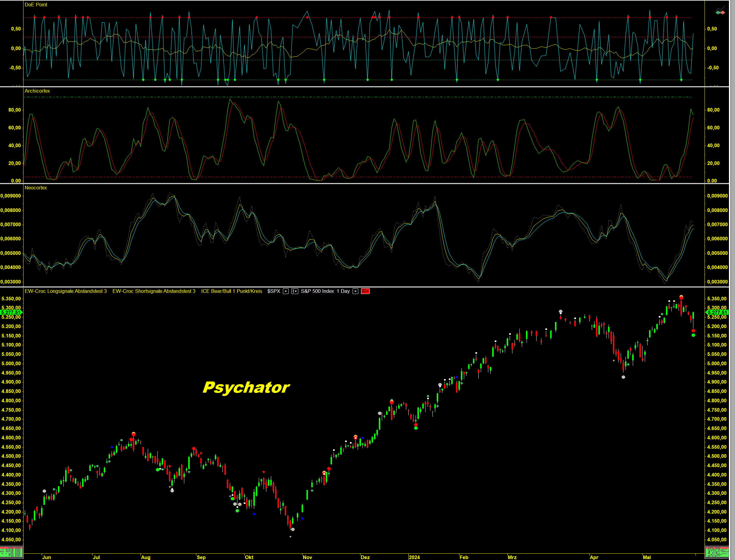Click the Nov label on time axis
This screenshot has width=735, height=560.
pos(307,557)
